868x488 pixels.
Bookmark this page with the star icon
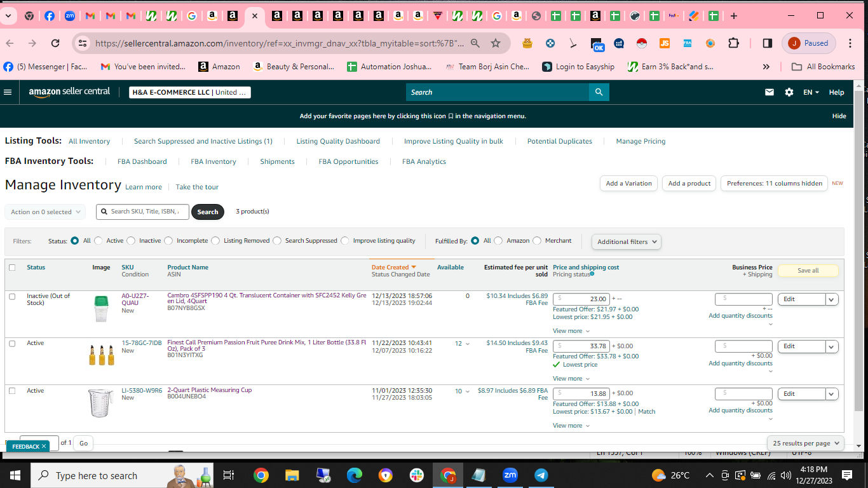point(496,43)
